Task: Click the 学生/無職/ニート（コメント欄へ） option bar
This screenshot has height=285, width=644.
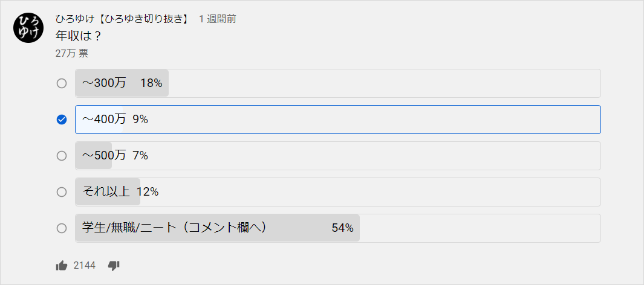Action: 338,228
